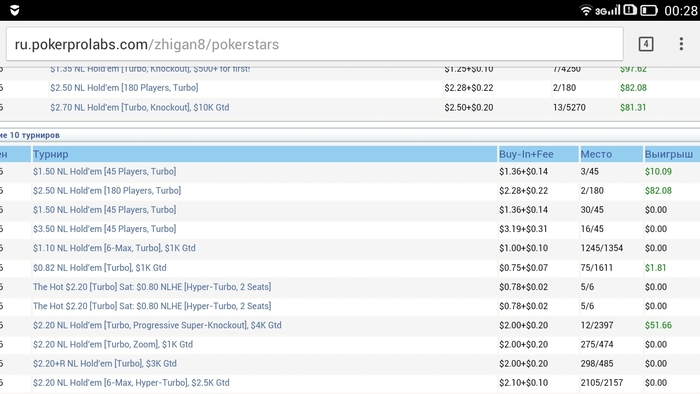700x394 pixels.
Task: Tap the 3G signal strength icon
Action: tap(608, 10)
